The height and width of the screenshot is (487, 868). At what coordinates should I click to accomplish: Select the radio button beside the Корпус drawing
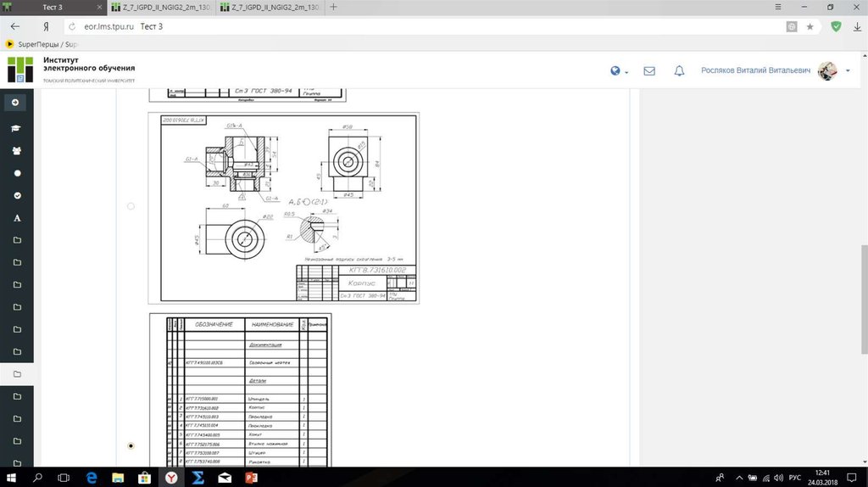[131, 206]
